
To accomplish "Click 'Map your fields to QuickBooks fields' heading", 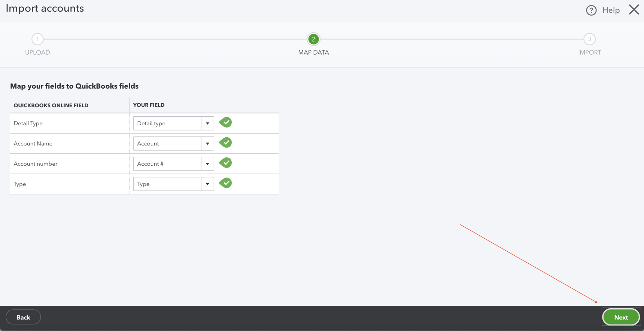I will (74, 86).
